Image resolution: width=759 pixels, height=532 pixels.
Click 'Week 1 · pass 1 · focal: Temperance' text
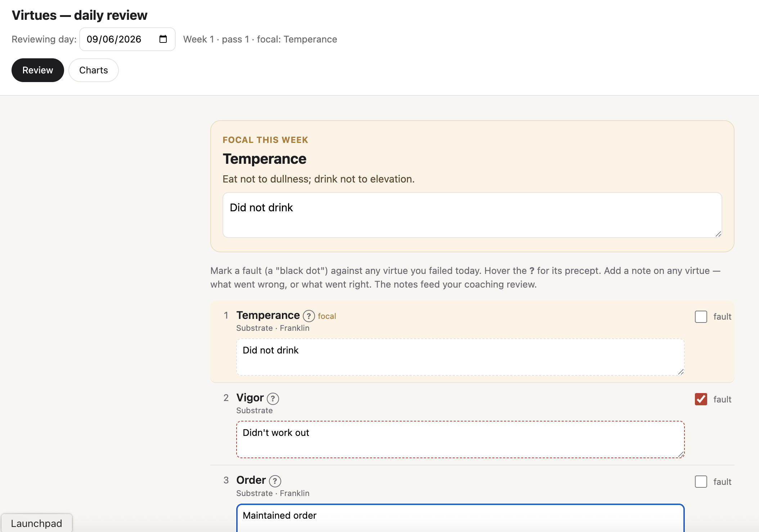(x=260, y=39)
